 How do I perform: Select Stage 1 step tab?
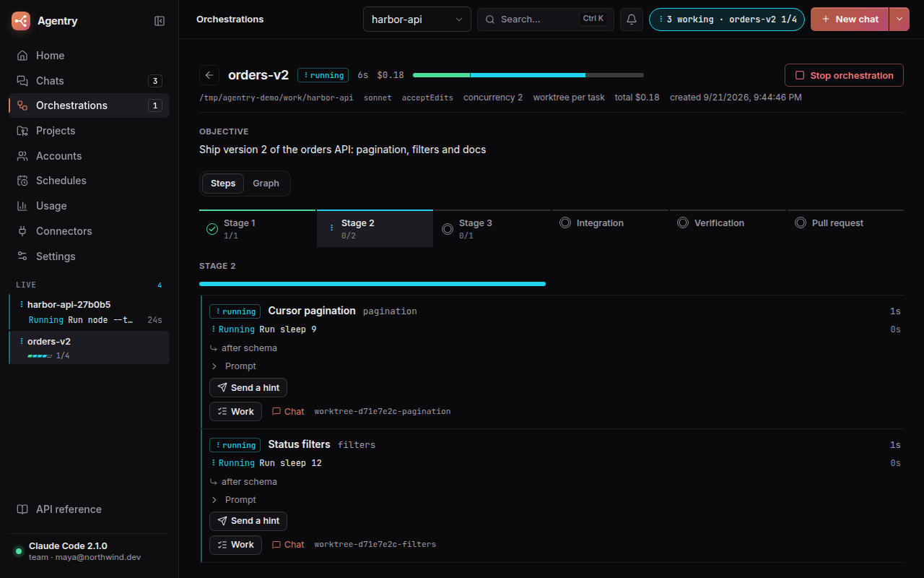[257, 228]
